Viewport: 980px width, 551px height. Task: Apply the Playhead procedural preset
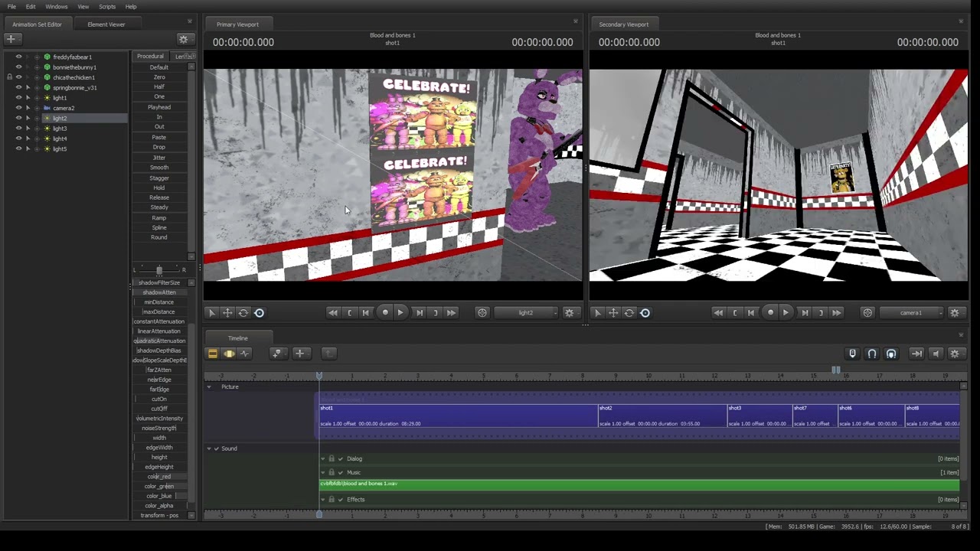click(159, 107)
